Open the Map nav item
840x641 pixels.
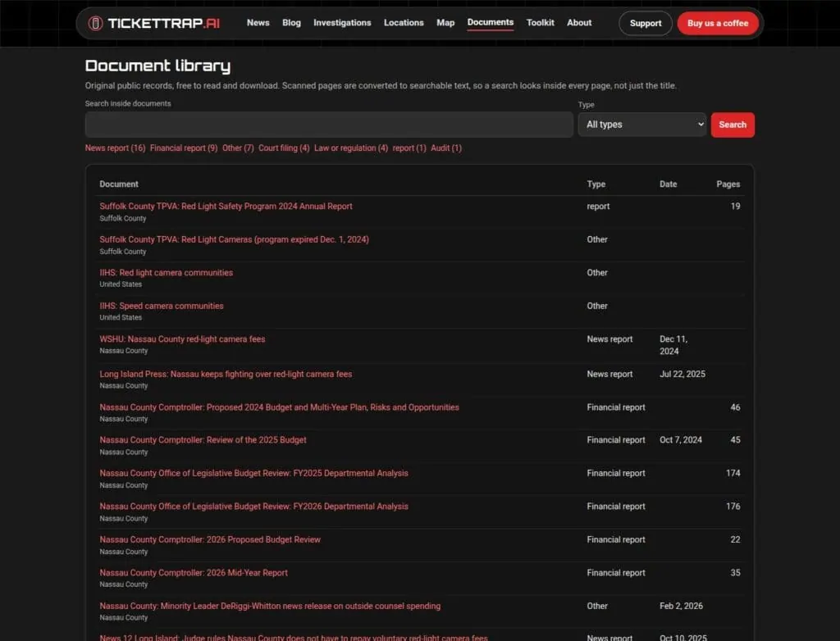click(x=445, y=22)
